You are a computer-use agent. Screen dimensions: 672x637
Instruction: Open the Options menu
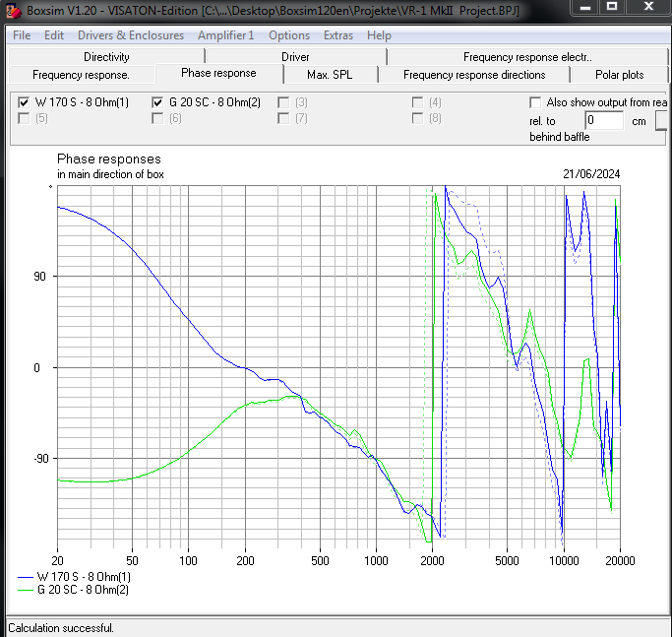289,35
